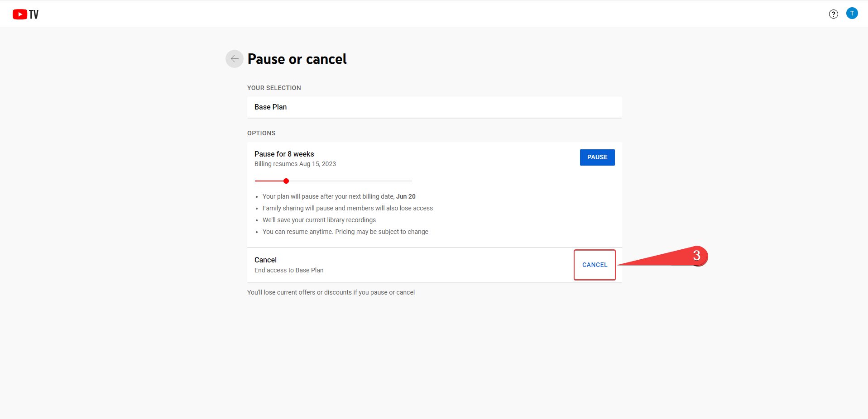Click the Pause or cancel page heading
This screenshot has width=868, height=419.
coord(297,58)
